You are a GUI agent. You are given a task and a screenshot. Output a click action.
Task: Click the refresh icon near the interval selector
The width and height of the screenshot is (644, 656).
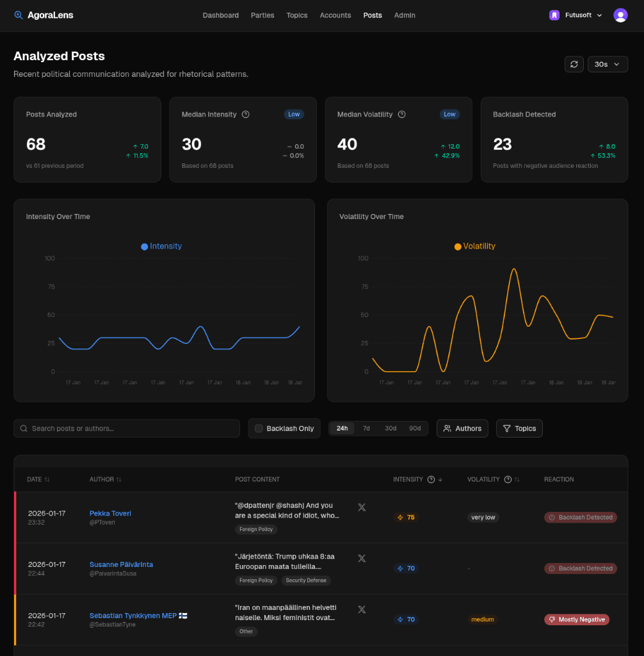point(574,64)
